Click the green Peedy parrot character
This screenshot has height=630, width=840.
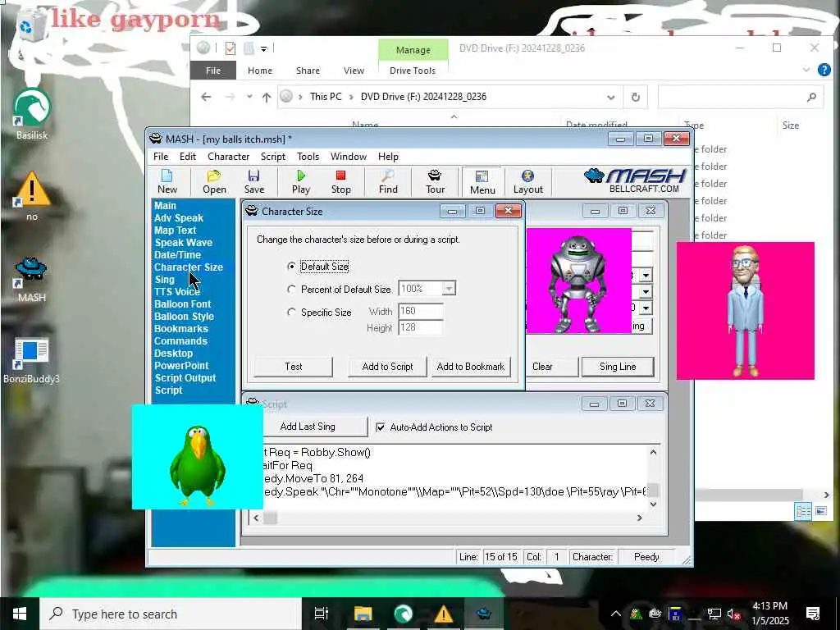click(197, 465)
